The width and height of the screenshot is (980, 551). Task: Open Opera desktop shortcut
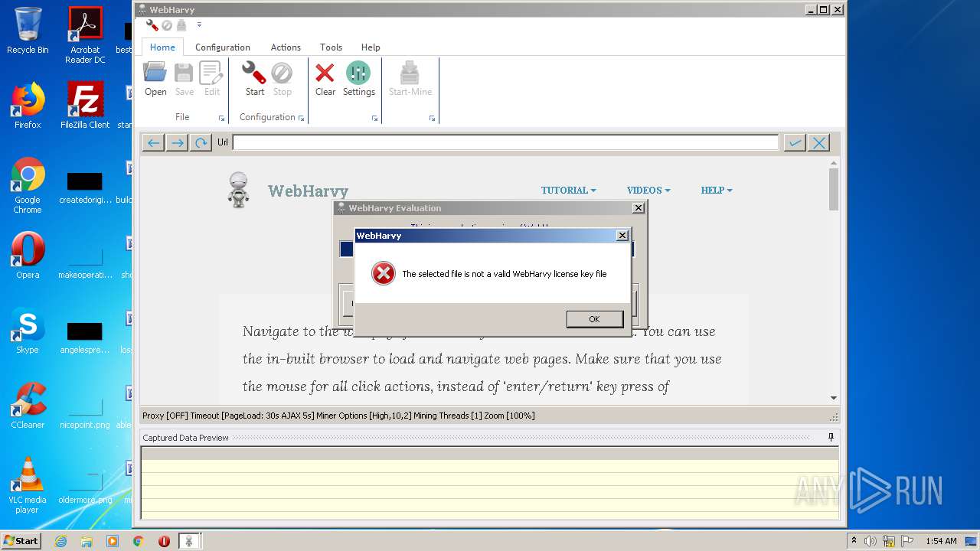tap(28, 256)
